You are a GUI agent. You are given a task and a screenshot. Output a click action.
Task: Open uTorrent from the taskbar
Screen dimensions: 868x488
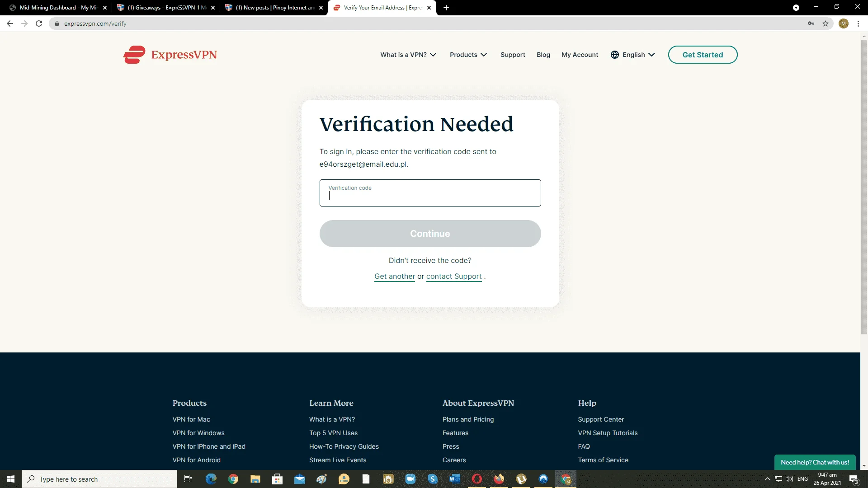coord(521,479)
